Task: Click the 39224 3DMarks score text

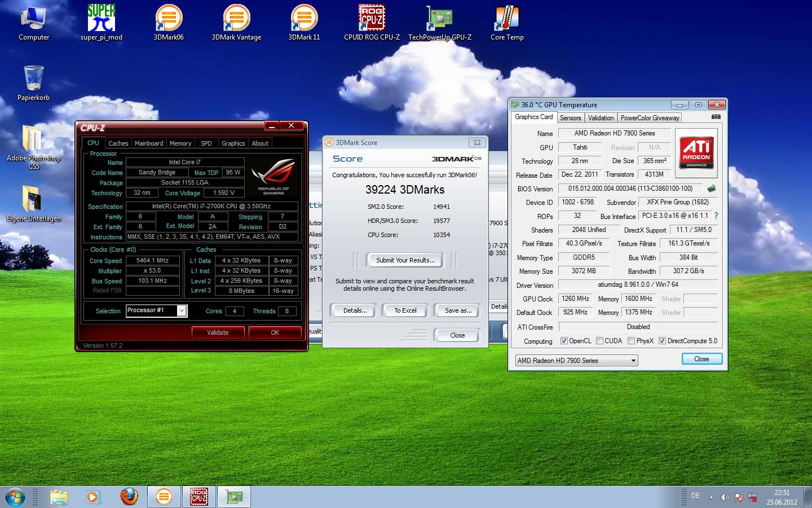Action: click(x=405, y=190)
